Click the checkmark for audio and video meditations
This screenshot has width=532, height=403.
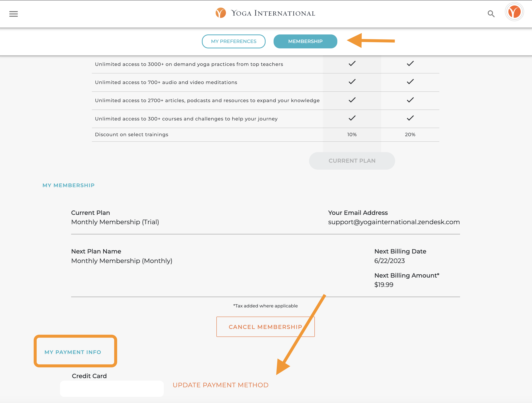click(352, 82)
